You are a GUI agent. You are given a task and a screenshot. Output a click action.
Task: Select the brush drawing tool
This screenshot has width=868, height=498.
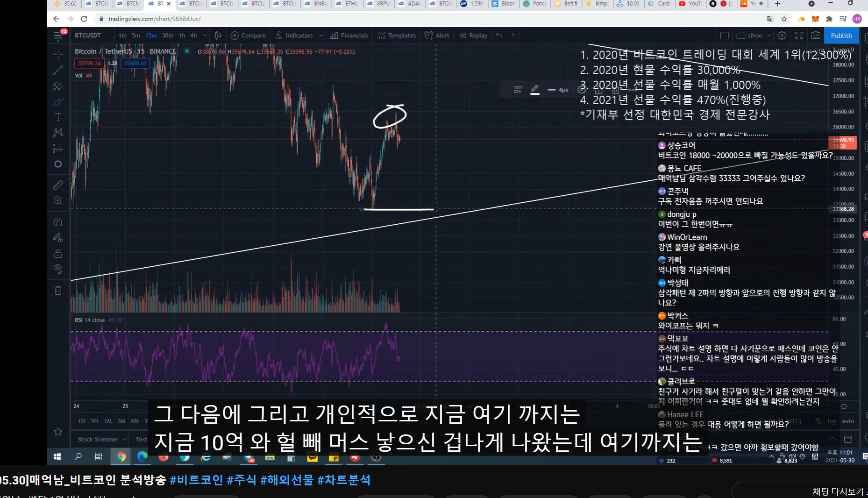pyautogui.click(x=58, y=101)
